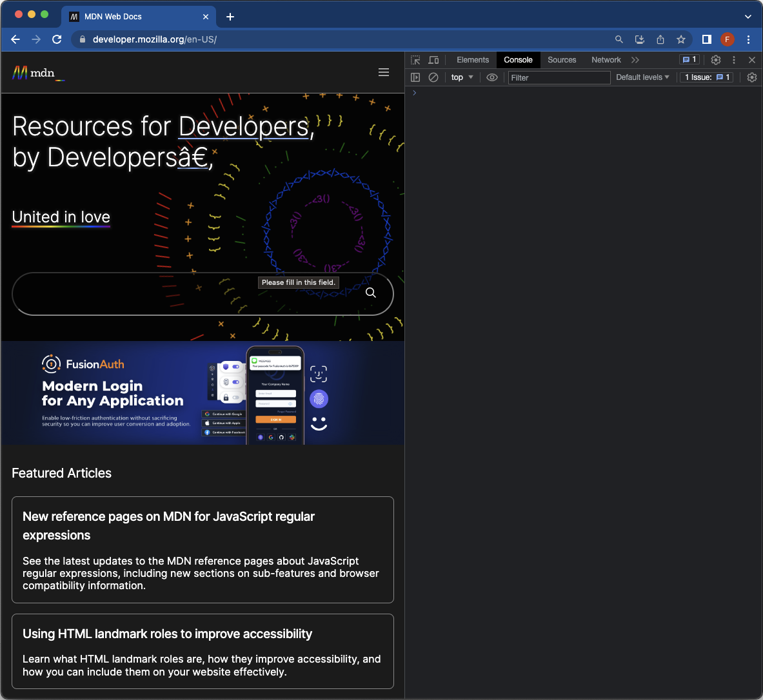Show more DevTools tabs
The width and height of the screenshot is (763, 700).
pos(635,60)
